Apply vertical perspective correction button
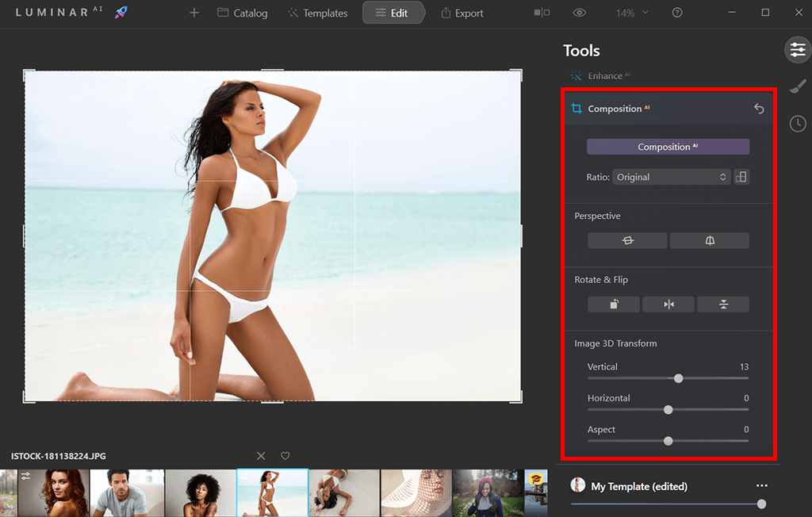812x517 pixels. pyautogui.click(x=710, y=240)
